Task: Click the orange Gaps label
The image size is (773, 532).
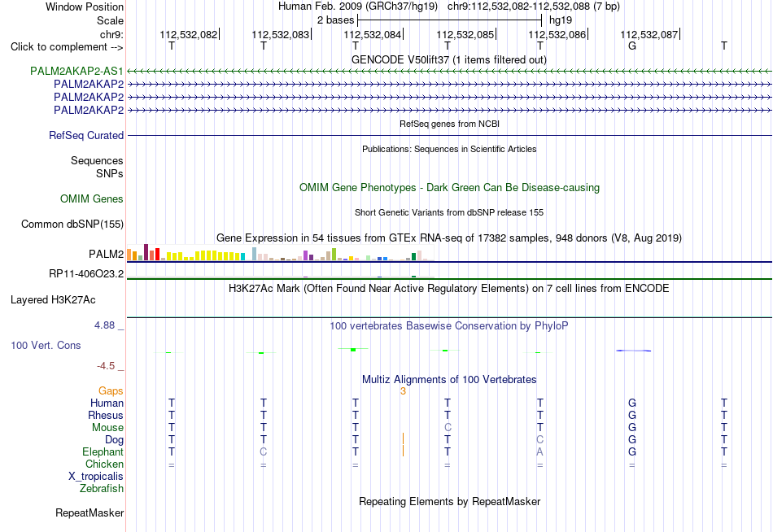Action: pyautogui.click(x=111, y=391)
